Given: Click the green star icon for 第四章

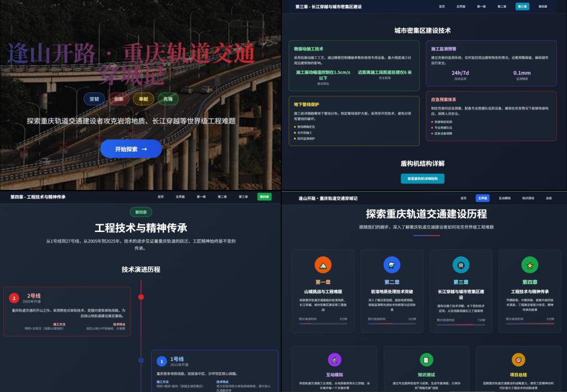Looking at the screenshot, I should pos(529,265).
